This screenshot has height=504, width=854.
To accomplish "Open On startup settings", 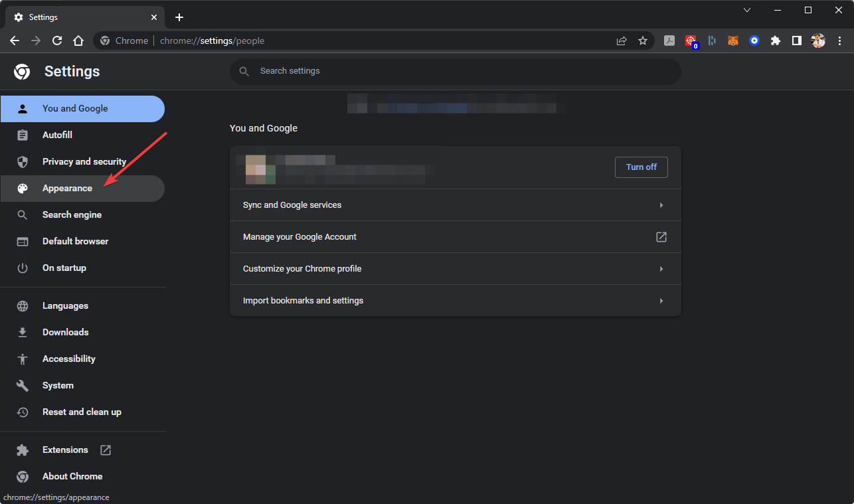I will click(x=82, y=268).
